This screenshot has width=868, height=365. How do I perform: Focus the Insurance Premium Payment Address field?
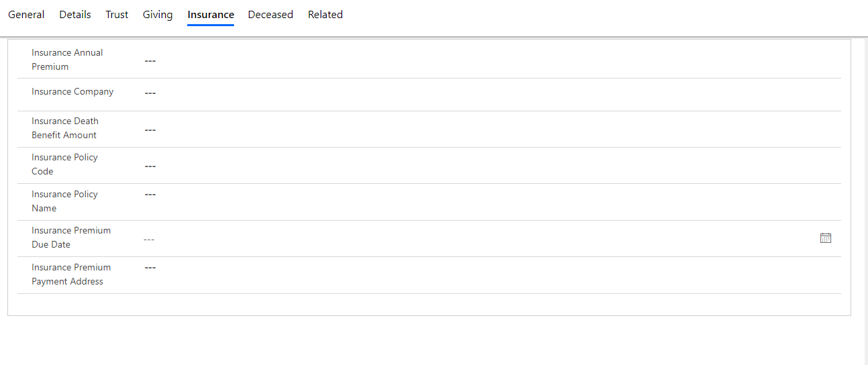coord(491,274)
